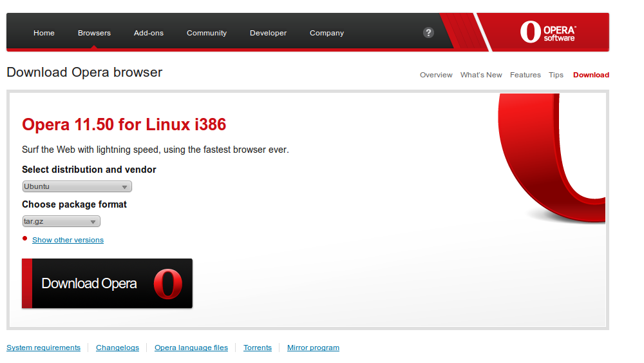Viewport: 644px width, 363px height.
Task: Go to the Community section
Action: (207, 33)
